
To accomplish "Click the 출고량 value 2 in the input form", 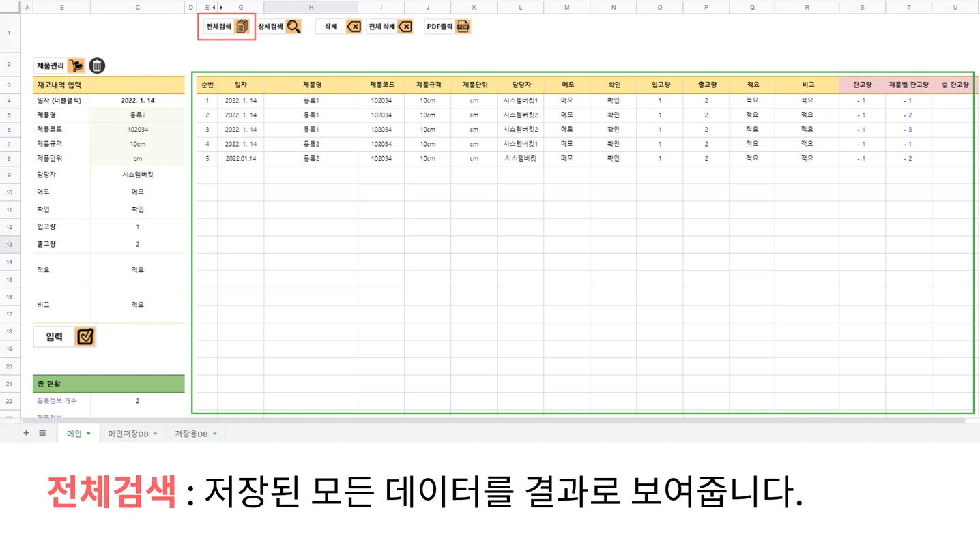I will [138, 244].
